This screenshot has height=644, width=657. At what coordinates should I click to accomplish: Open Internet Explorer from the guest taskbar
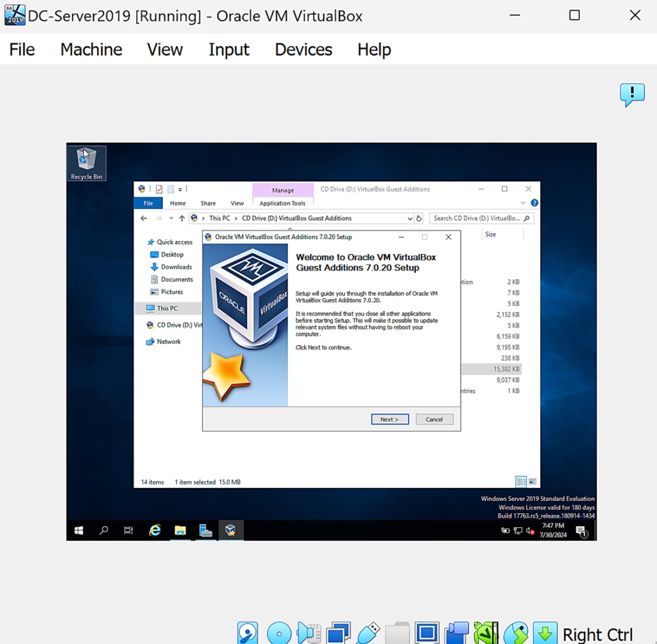tap(155, 530)
